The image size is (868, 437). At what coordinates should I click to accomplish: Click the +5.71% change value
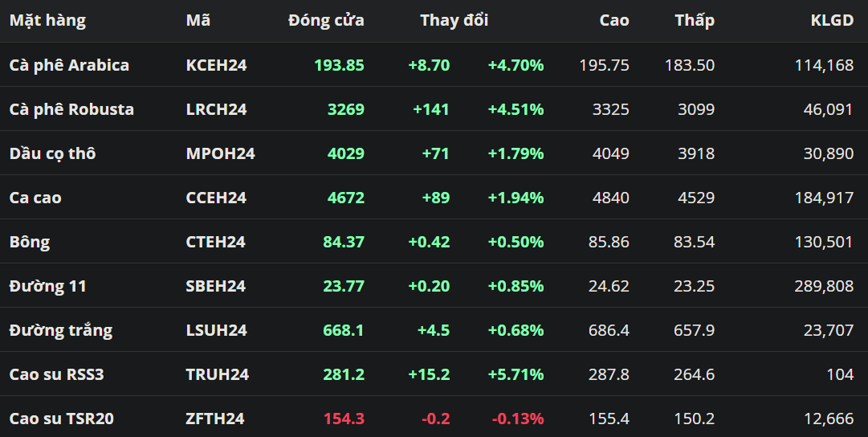point(516,374)
